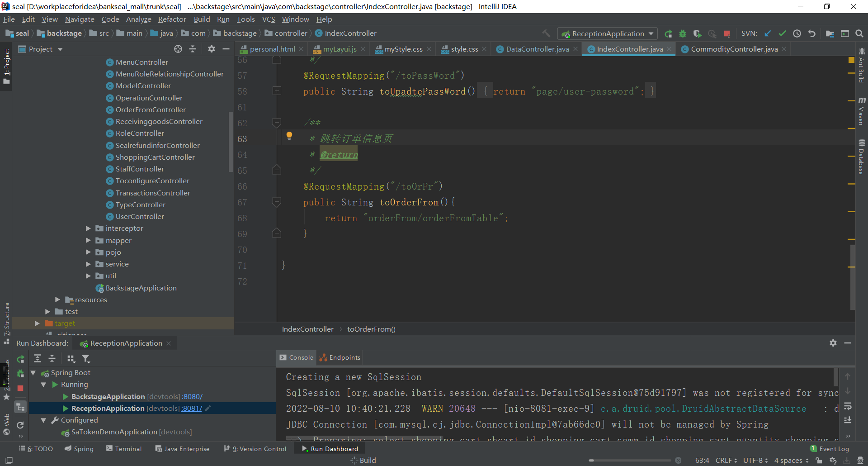Open the Terminal tool window button
This screenshot has height=466, width=868.
(124, 448)
